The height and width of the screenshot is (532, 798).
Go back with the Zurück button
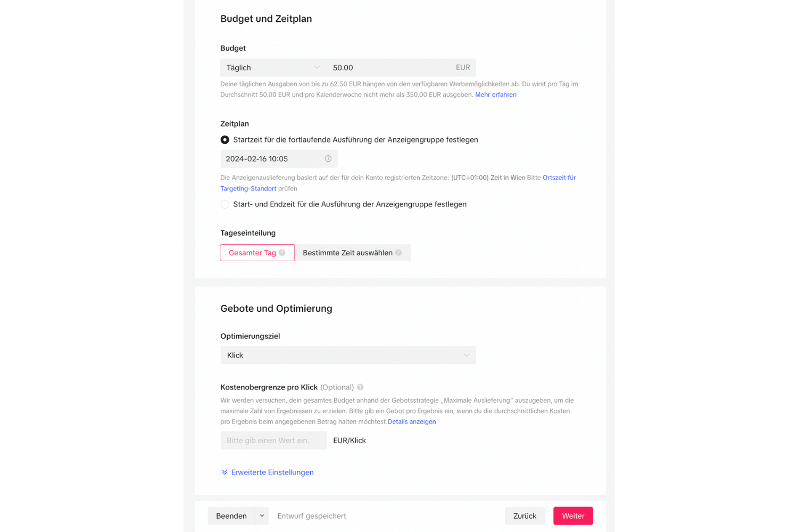(525, 516)
